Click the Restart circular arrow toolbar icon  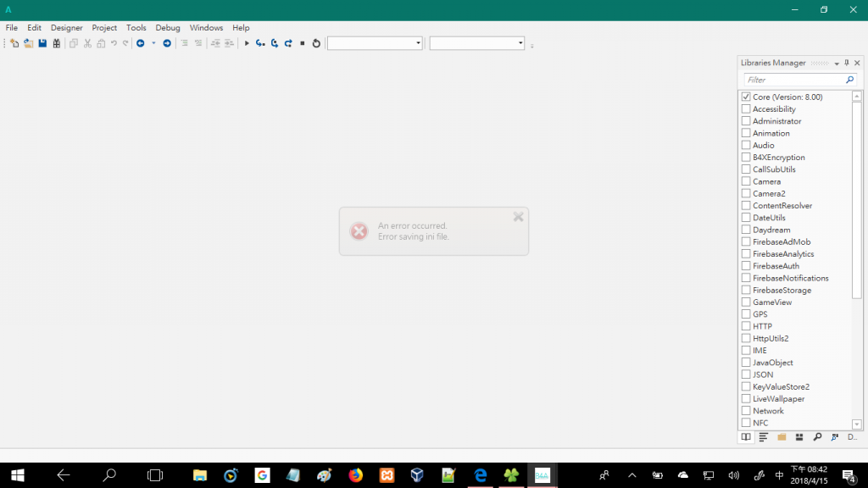click(x=316, y=43)
